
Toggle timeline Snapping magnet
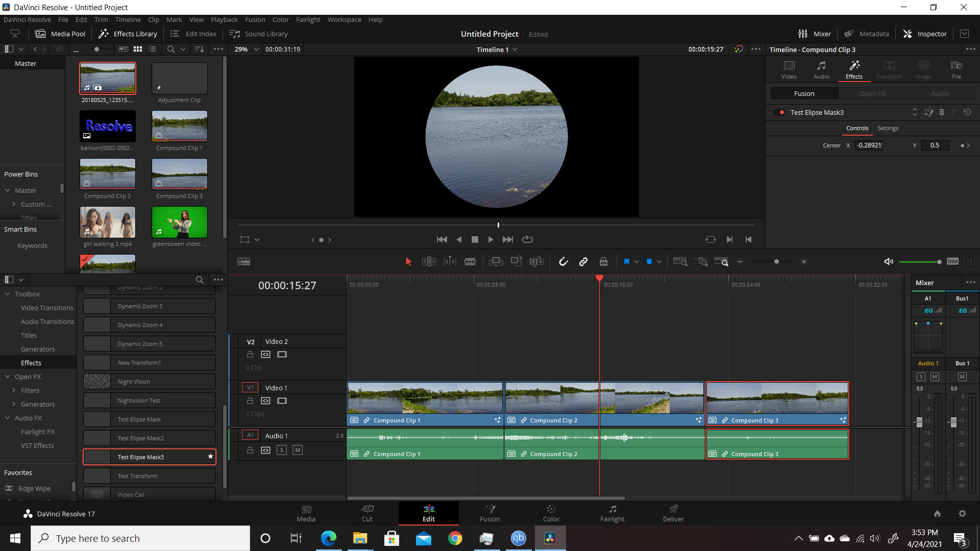pos(563,262)
